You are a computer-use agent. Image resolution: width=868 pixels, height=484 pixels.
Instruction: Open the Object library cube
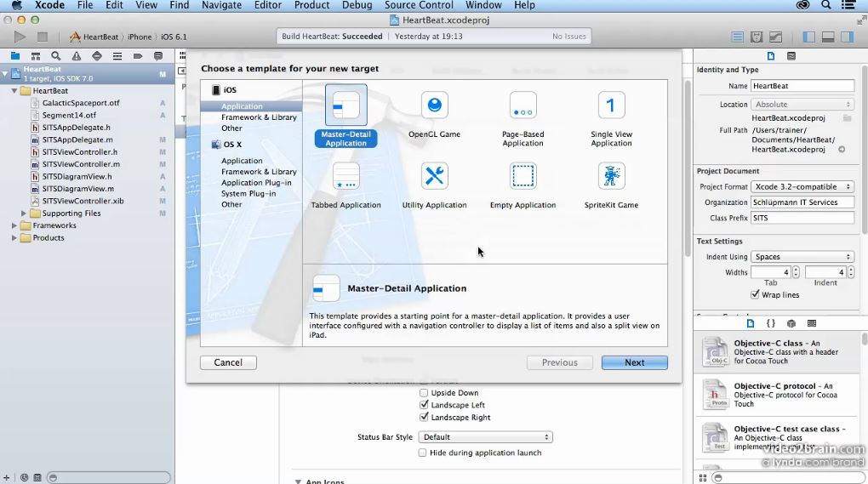click(x=791, y=323)
